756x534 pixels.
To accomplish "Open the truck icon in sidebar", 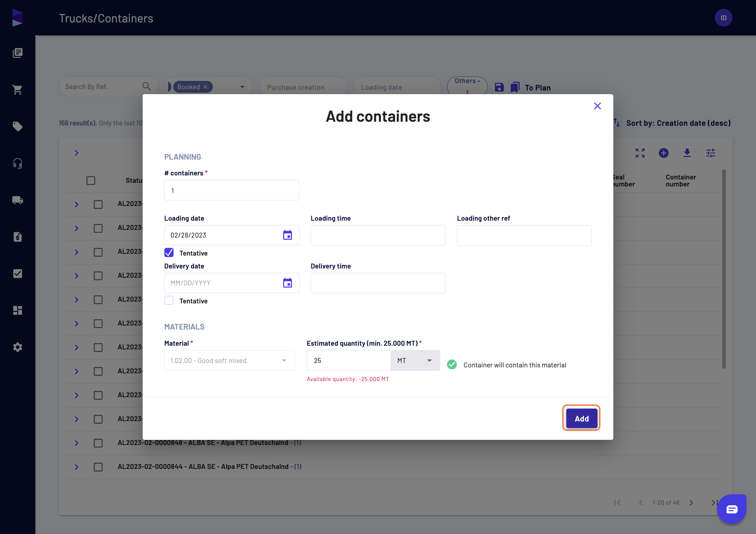I will click(x=18, y=200).
